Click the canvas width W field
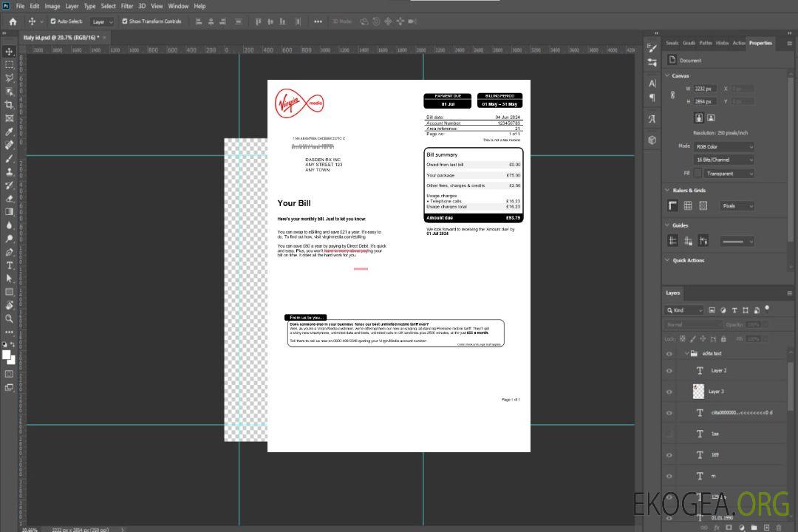Screen dimensions: 798x532 click(x=705, y=89)
